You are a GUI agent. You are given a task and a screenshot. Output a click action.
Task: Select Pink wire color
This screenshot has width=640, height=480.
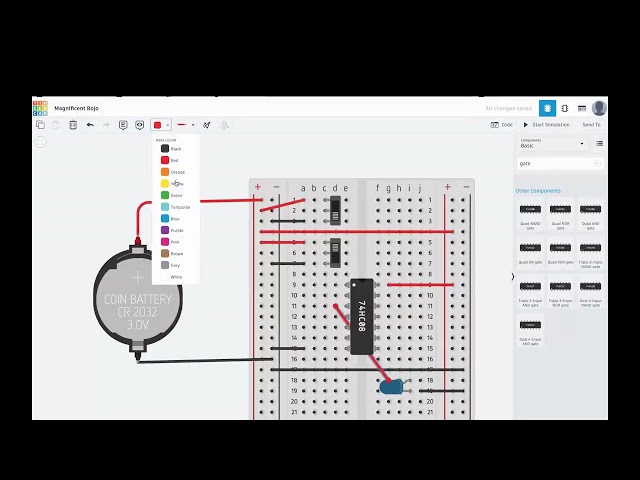(171, 242)
